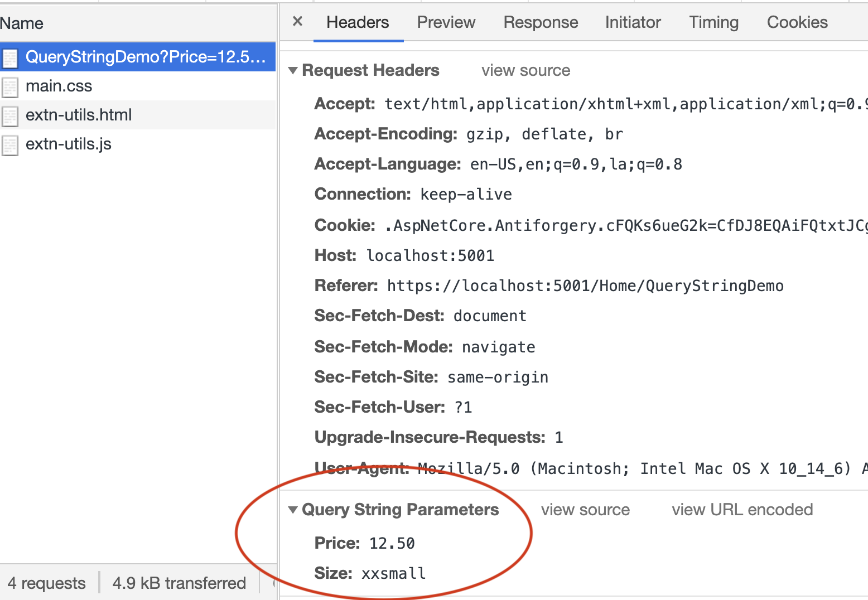
Task: Open the Initiator tab
Action: pyautogui.click(x=633, y=22)
